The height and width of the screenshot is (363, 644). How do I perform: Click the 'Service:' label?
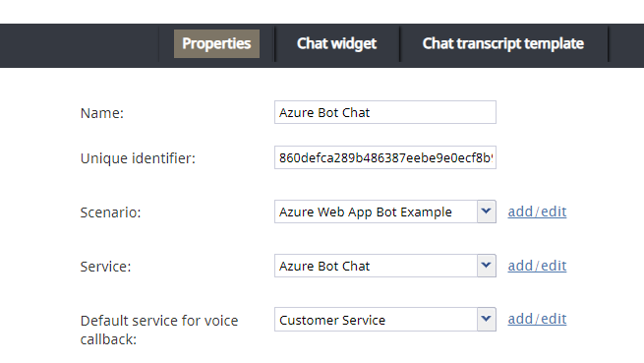[105, 267]
